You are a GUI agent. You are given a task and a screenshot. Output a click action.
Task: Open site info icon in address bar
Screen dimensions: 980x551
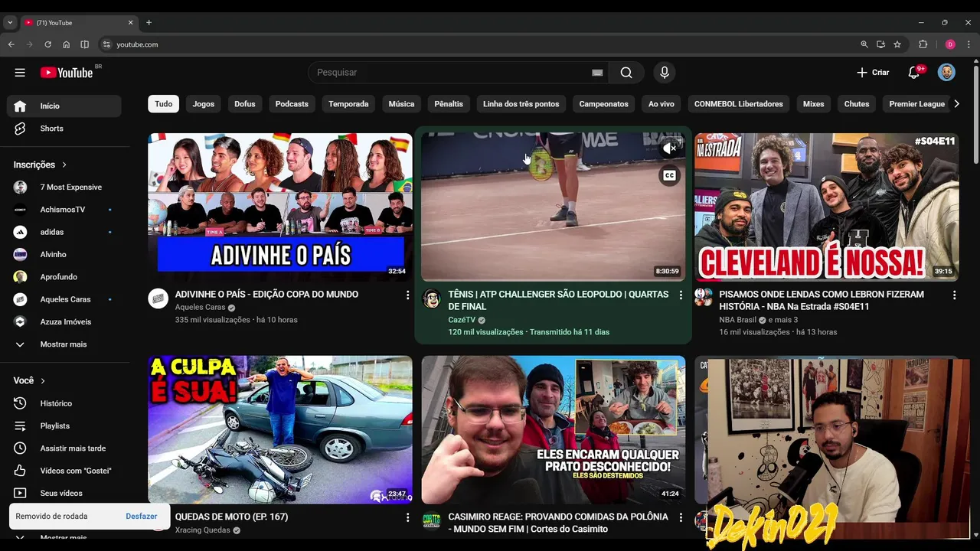(x=106, y=44)
